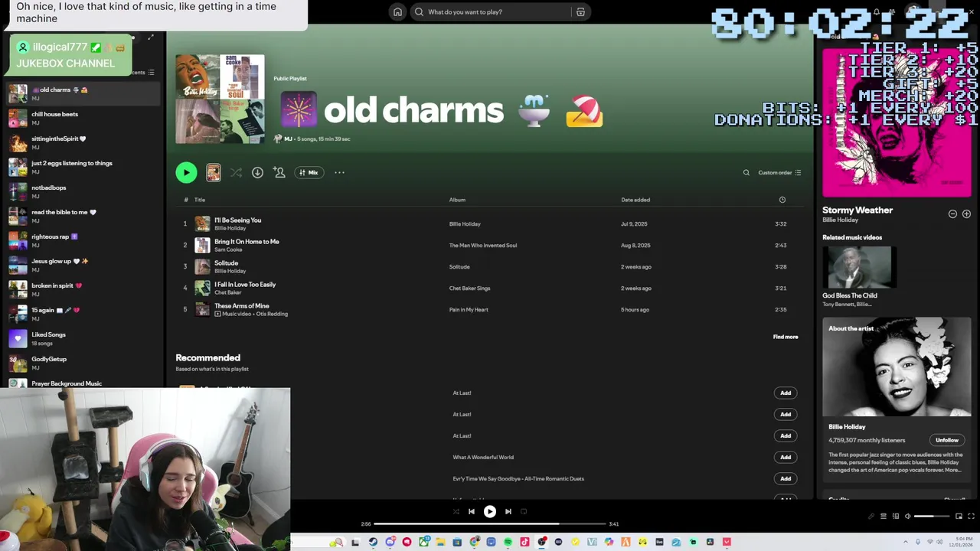
Task: Open 'read the bible to me' playlist
Action: point(83,216)
